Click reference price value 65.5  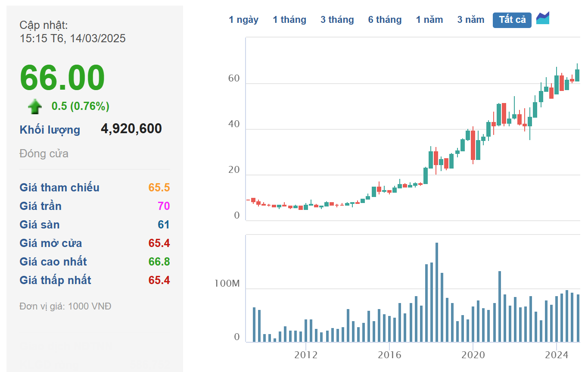pyautogui.click(x=159, y=188)
